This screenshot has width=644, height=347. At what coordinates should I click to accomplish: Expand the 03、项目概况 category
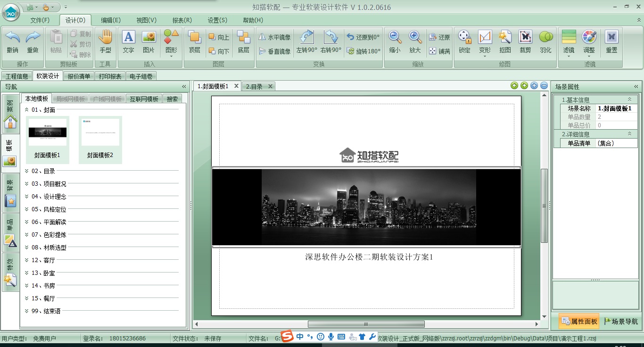[27, 184]
